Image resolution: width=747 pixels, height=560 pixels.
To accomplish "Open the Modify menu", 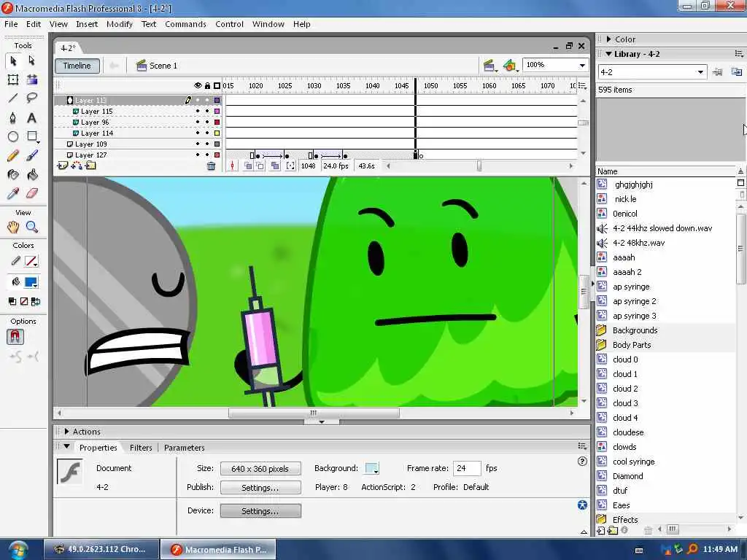I will (120, 24).
